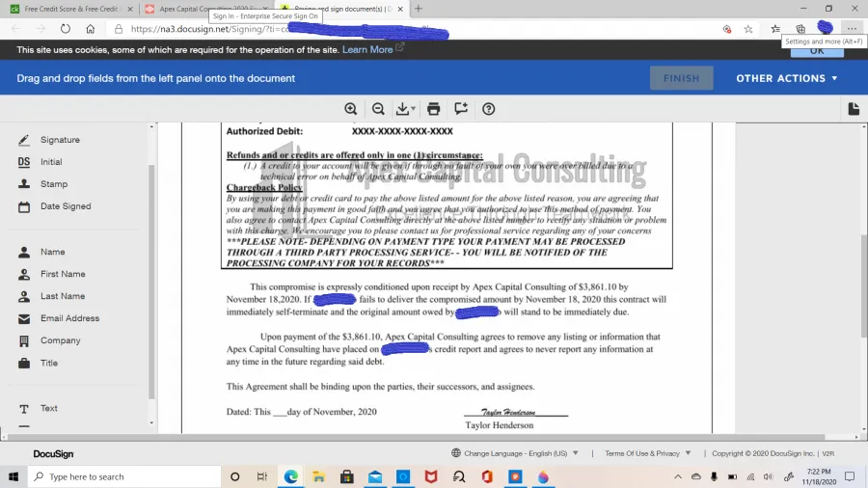Print the document using printer icon

(x=433, y=109)
